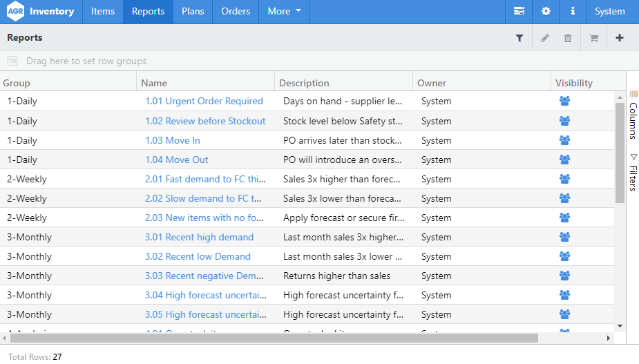
Task: Go to the Items tab
Action: coord(103,12)
